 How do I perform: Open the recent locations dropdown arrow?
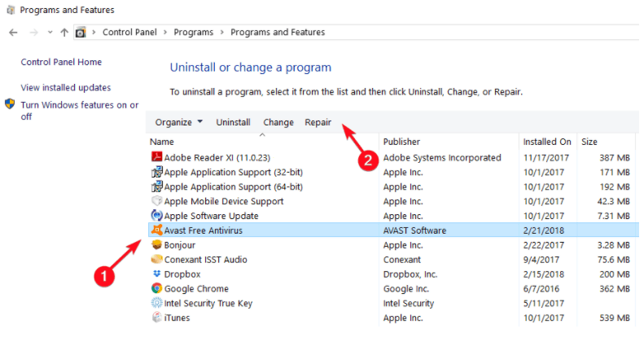[x=50, y=32]
